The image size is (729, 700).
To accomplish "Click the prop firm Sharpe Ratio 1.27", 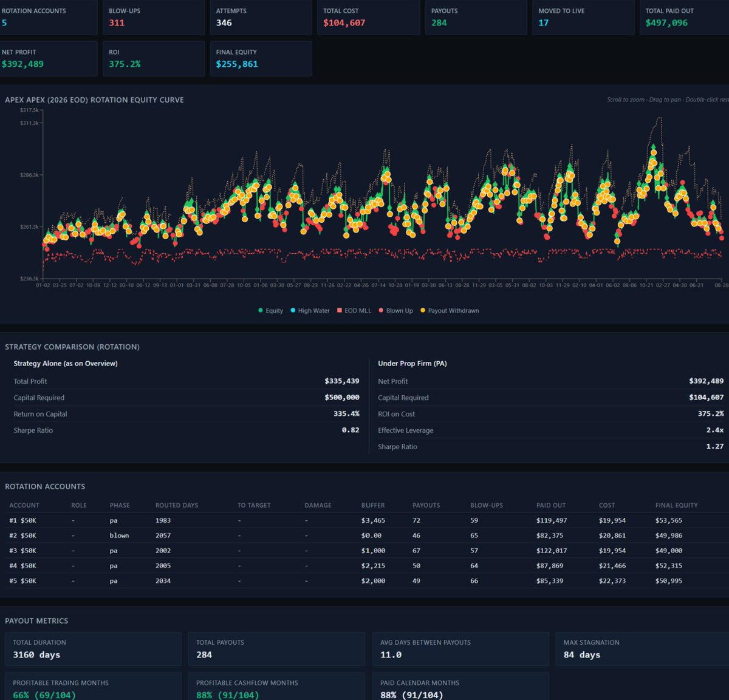I will (714, 447).
